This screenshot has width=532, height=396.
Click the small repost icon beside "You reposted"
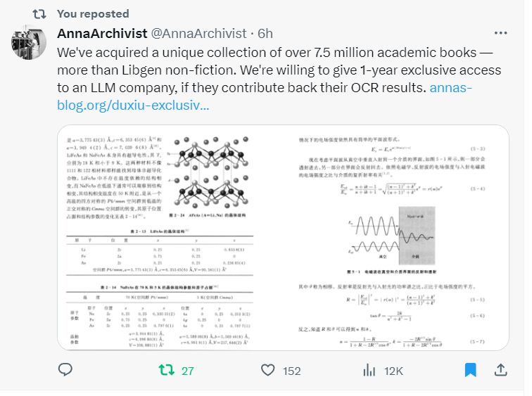tap(40, 13)
